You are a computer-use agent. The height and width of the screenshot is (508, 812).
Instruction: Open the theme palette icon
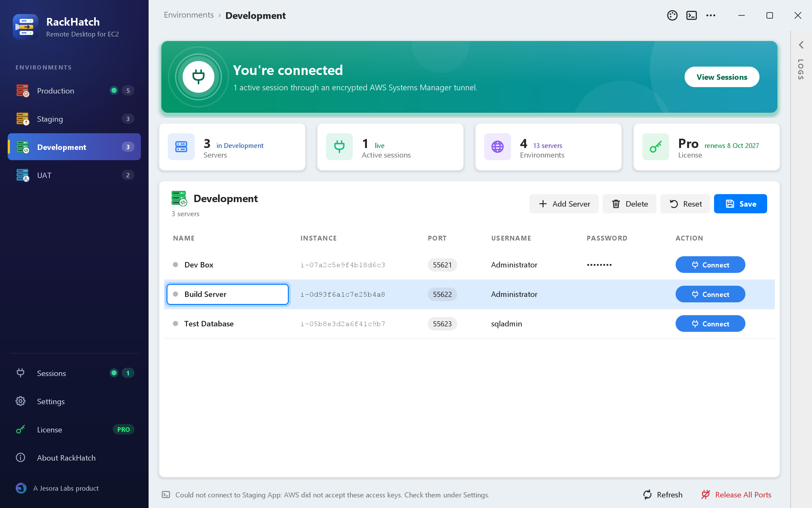pyautogui.click(x=672, y=15)
